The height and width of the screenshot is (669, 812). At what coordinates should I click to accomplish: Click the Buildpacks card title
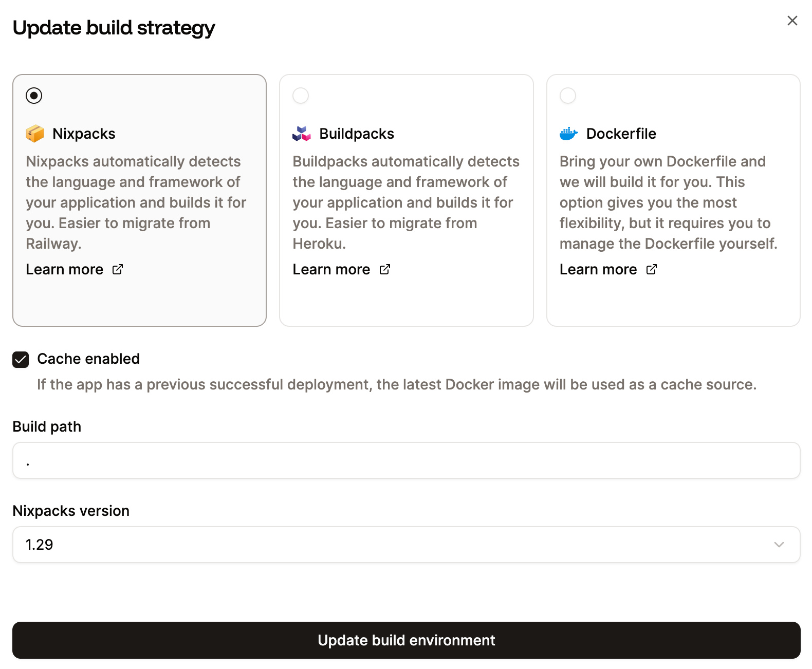tap(357, 134)
